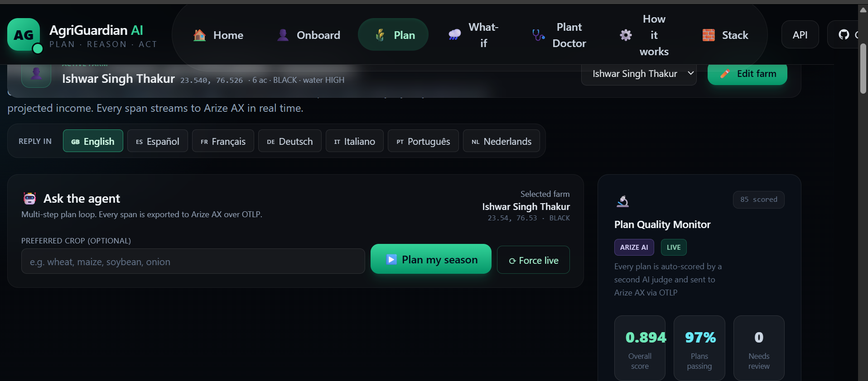
Task: Click the gear icon for How it works
Action: 626,35
